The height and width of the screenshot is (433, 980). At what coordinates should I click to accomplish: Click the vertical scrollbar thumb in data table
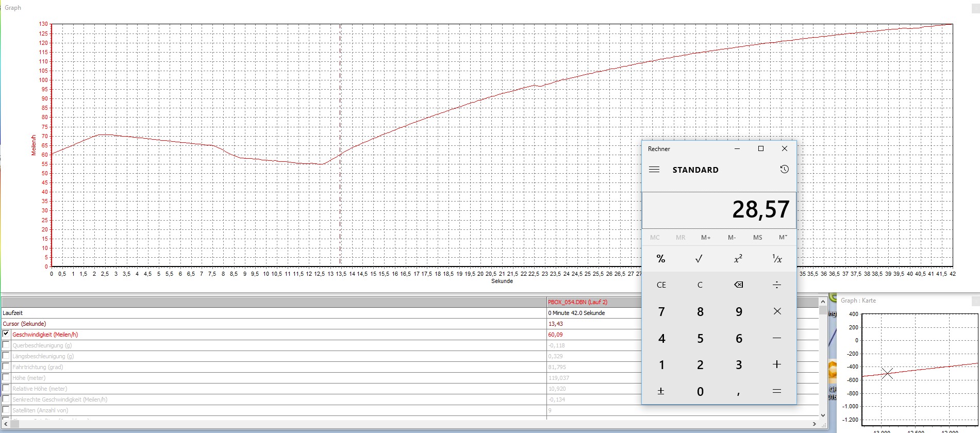click(823, 310)
